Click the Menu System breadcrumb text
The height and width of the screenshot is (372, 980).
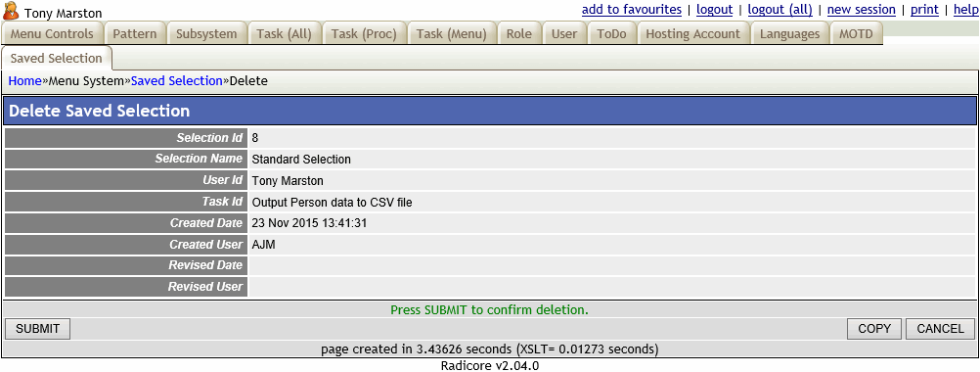pyautogui.click(x=87, y=80)
